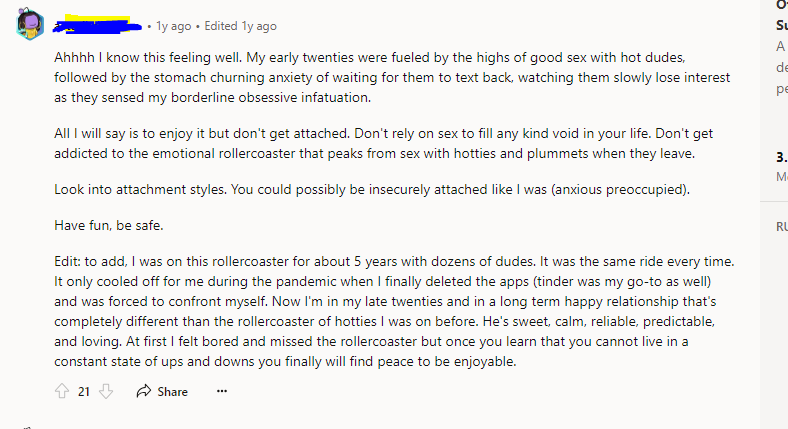
Task: Click the vote score 21
Action: [x=84, y=391]
